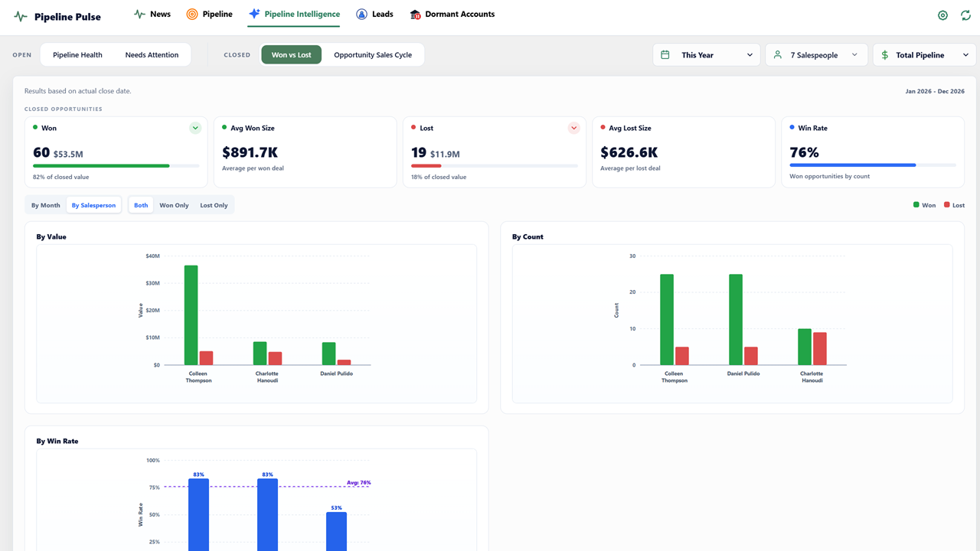Click the $11.9M lost value
The height and width of the screenshot is (551, 980).
445,154
